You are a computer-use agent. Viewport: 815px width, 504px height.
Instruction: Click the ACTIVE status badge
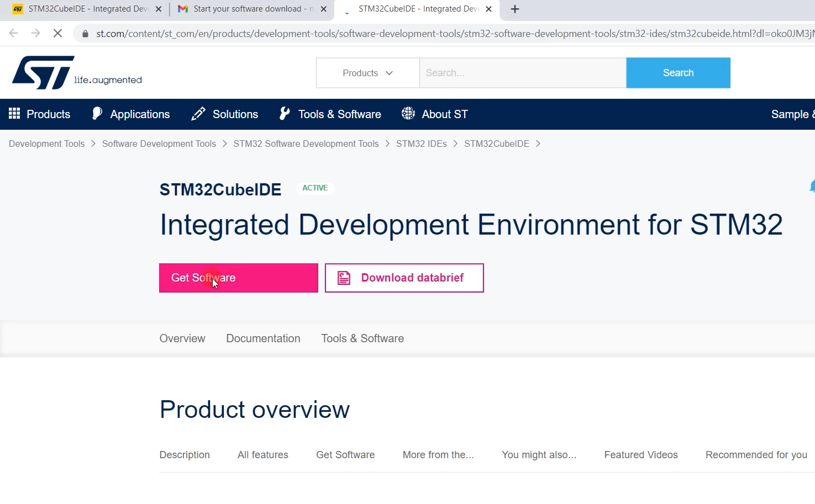(315, 188)
